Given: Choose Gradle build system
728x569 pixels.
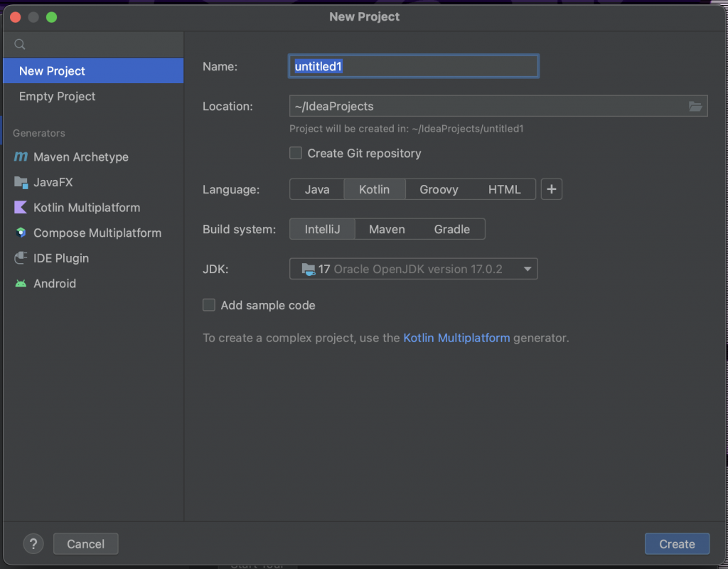Looking at the screenshot, I should click(451, 229).
